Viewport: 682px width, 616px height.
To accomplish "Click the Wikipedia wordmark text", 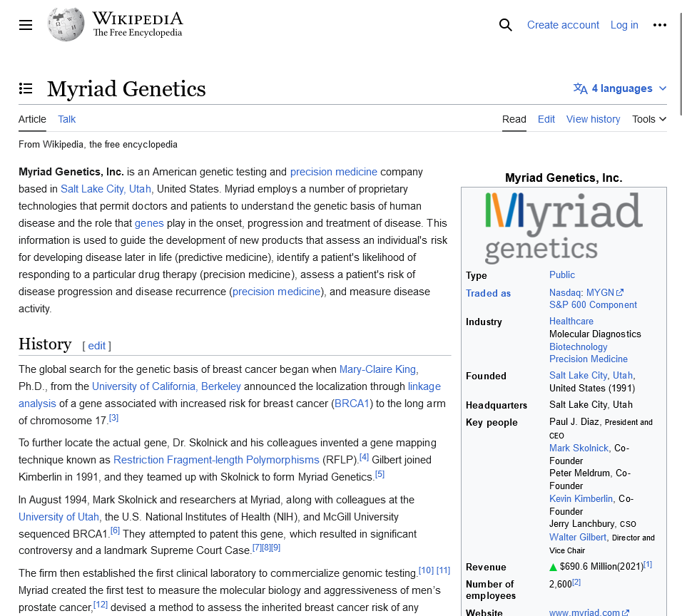I will 138,19.
